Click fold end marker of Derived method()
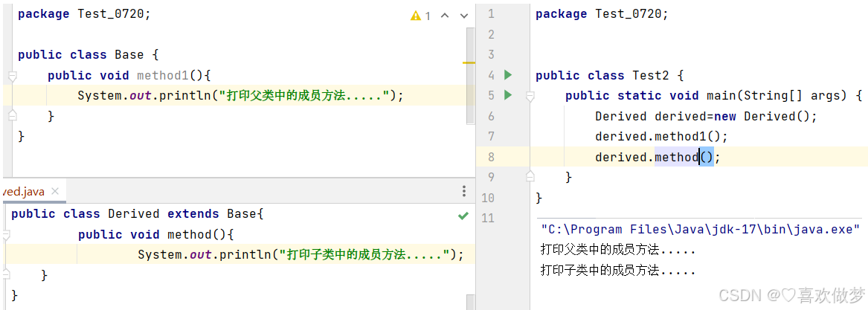Viewport: 868px width, 310px height. click(5, 274)
